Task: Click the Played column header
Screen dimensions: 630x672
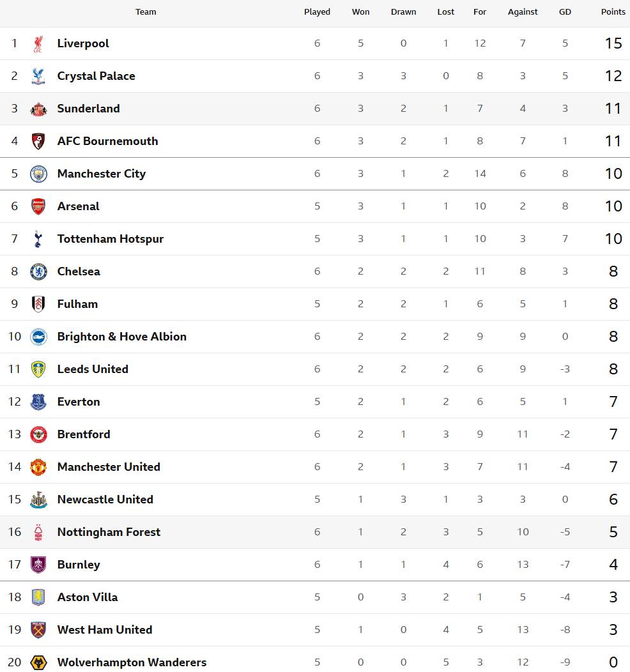Action: tap(317, 12)
